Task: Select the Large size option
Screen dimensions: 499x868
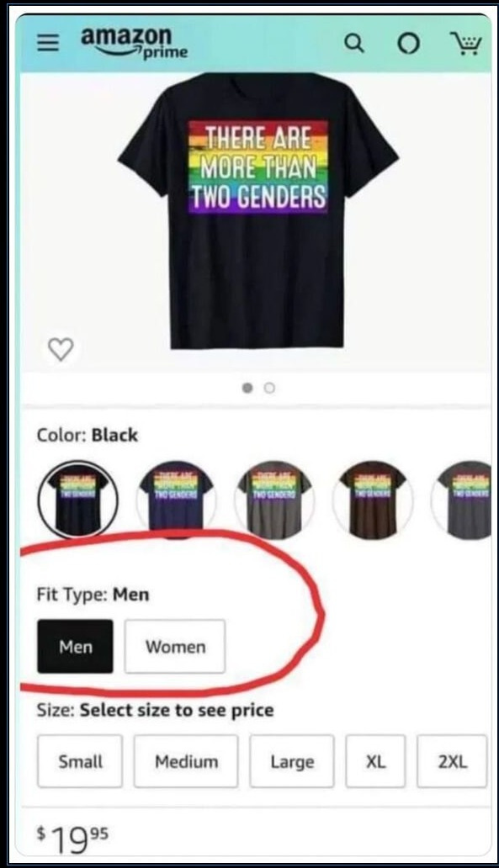Action: click(292, 761)
